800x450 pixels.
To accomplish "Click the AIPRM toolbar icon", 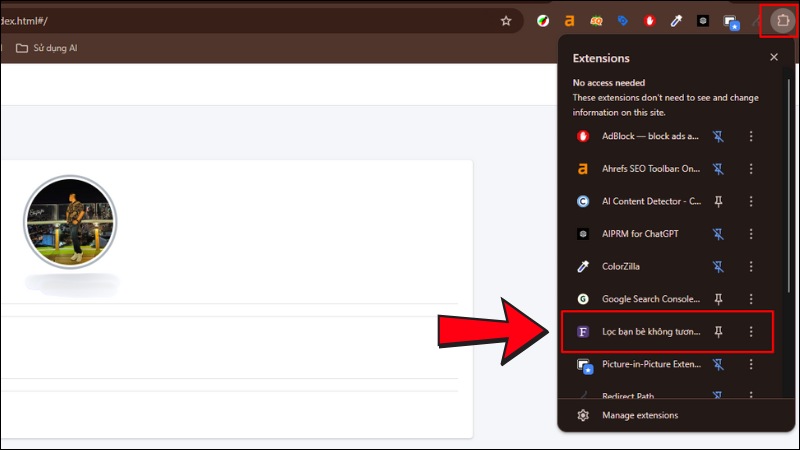I will (x=703, y=20).
